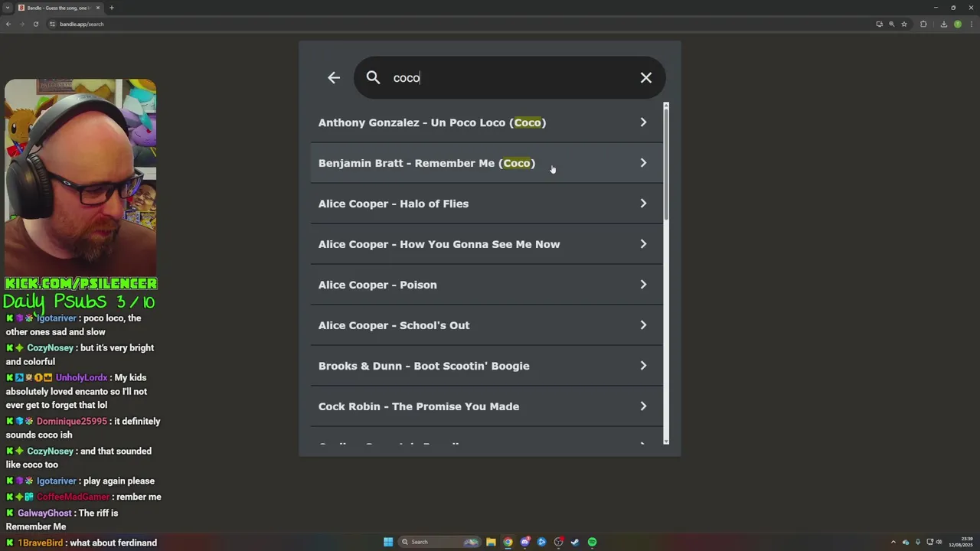Image resolution: width=980 pixels, height=551 pixels.
Task: Click the streamer webcam thumbnail
Action: [x=80, y=177]
